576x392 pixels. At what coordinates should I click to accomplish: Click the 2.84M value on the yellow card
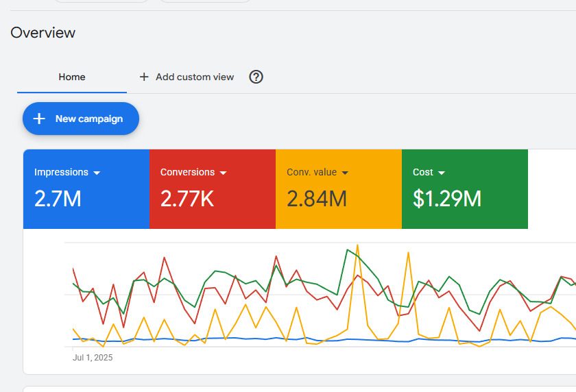click(317, 199)
